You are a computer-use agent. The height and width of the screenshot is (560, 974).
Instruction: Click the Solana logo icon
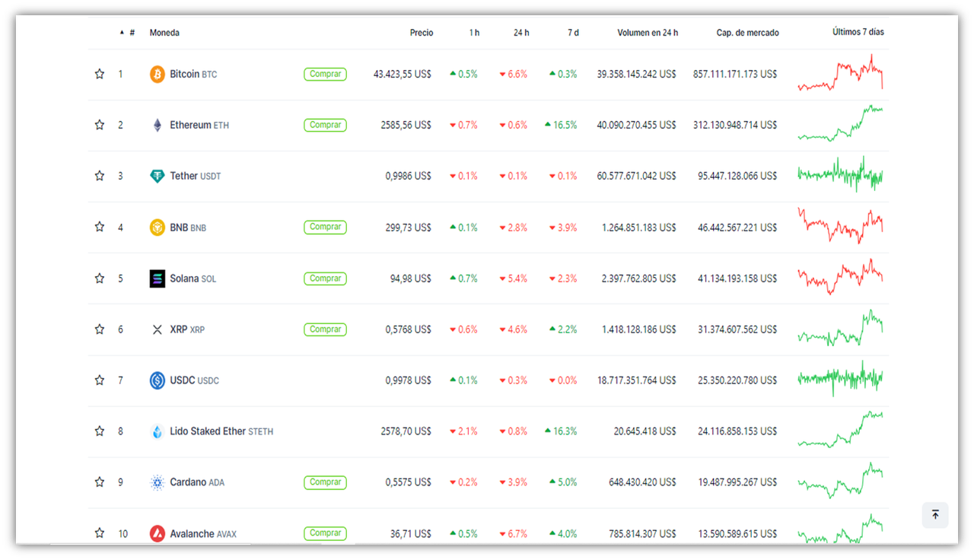157,278
